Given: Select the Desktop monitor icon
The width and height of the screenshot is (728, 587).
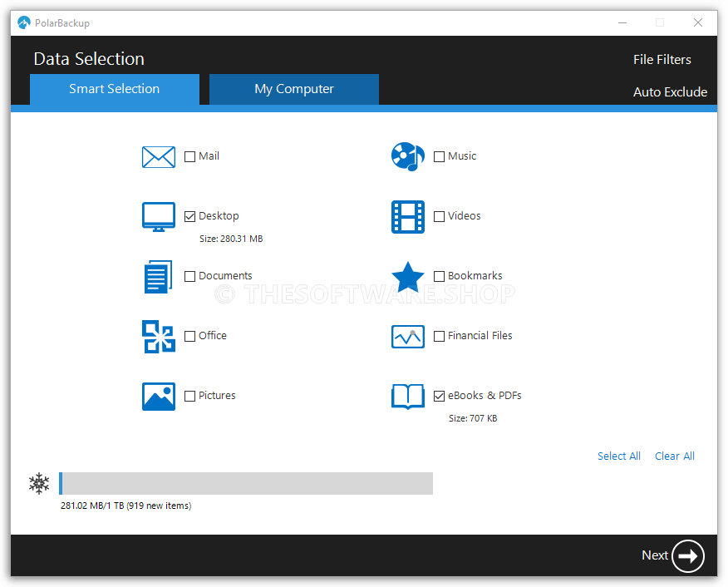Looking at the screenshot, I should (x=159, y=216).
